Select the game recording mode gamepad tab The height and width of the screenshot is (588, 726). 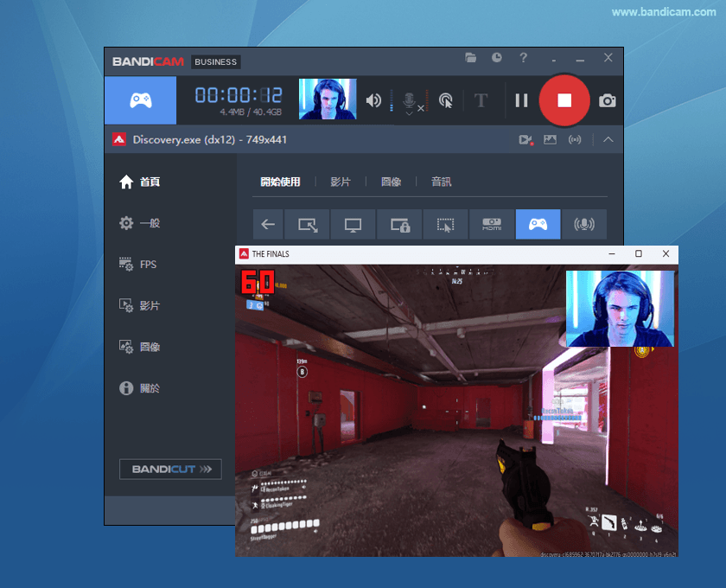140,100
